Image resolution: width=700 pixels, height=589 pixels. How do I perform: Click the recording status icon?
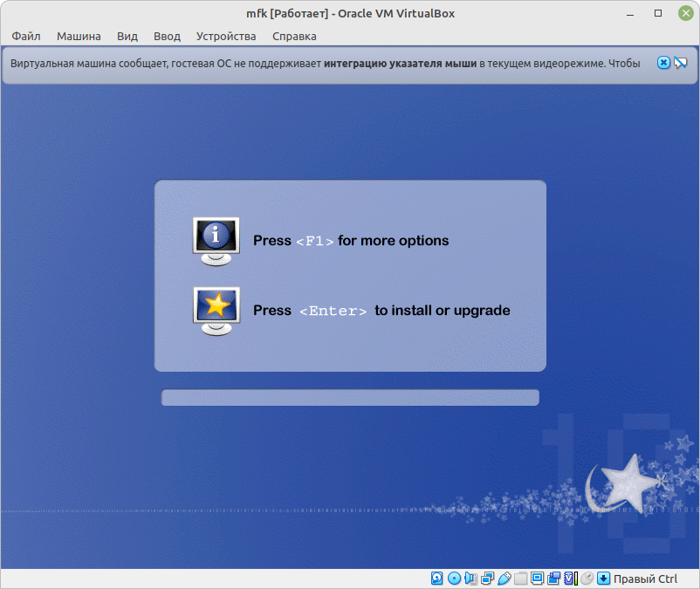coord(554,579)
